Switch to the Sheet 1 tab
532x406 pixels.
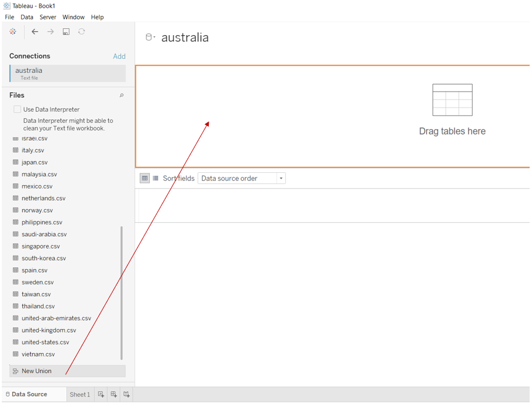coord(79,394)
